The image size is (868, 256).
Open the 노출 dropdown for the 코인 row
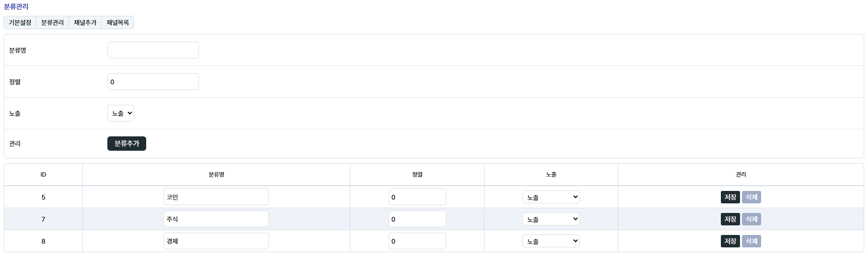551,197
